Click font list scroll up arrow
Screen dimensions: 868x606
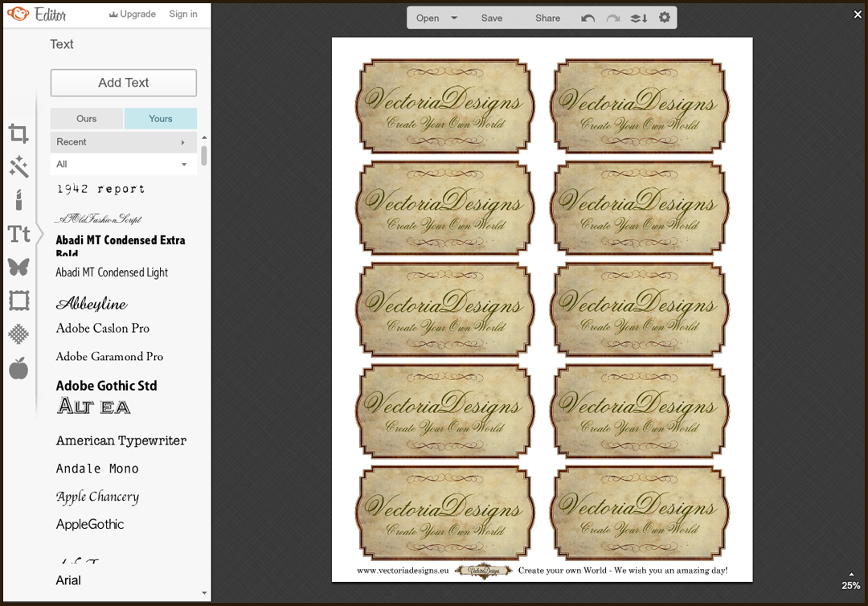(204, 137)
